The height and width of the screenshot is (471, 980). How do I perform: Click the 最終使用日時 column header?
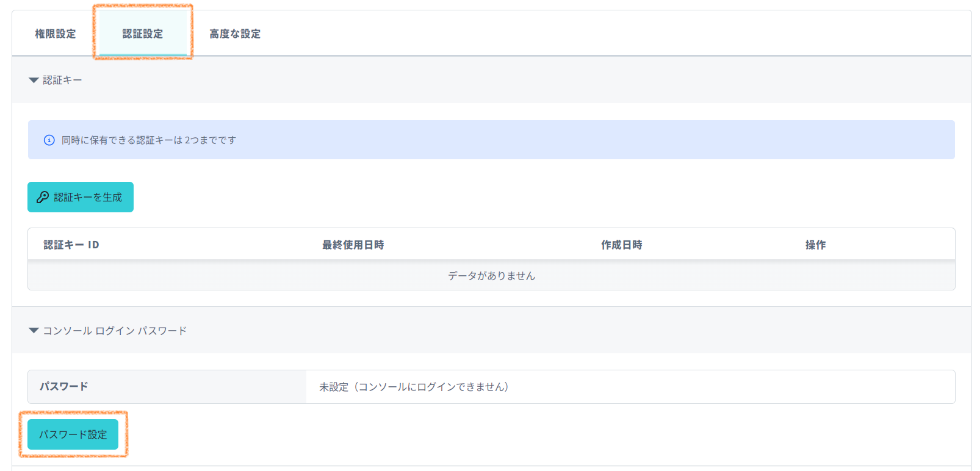coord(353,245)
